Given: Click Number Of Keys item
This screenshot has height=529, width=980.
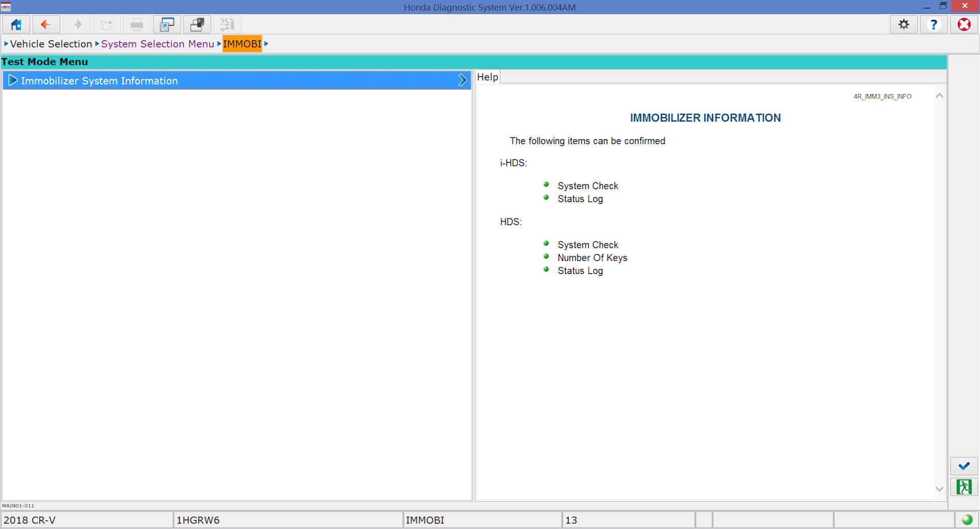Looking at the screenshot, I should tap(592, 258).
